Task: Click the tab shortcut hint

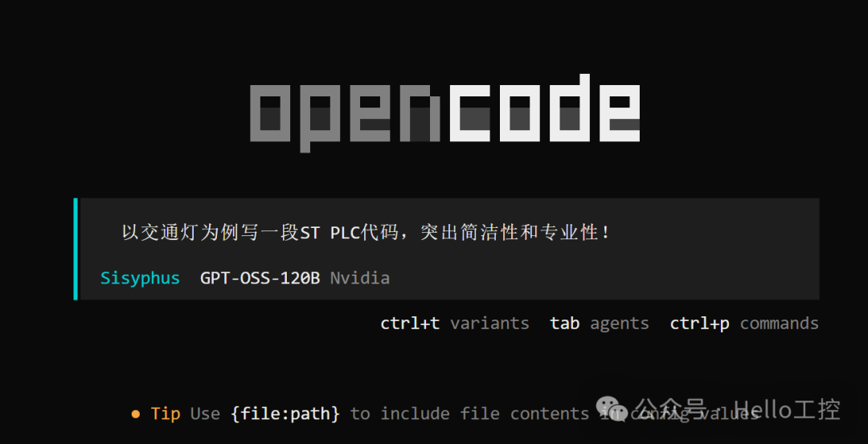Action: 565,323
